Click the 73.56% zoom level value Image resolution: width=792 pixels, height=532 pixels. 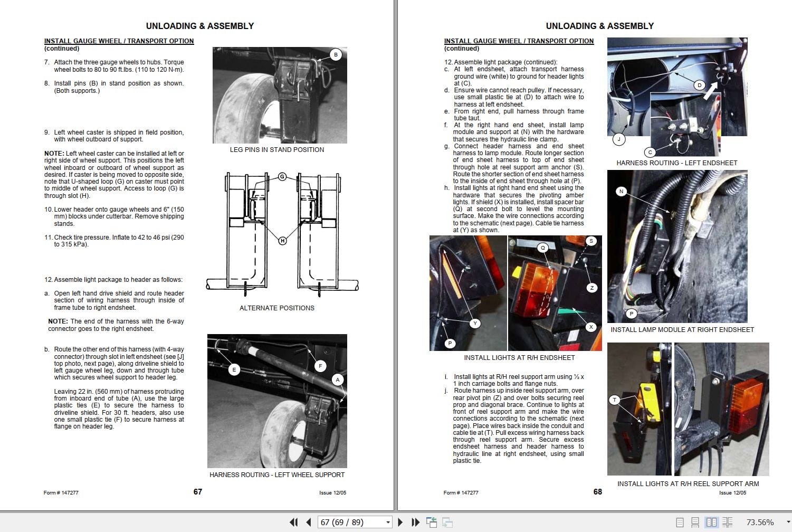point(760,522)
